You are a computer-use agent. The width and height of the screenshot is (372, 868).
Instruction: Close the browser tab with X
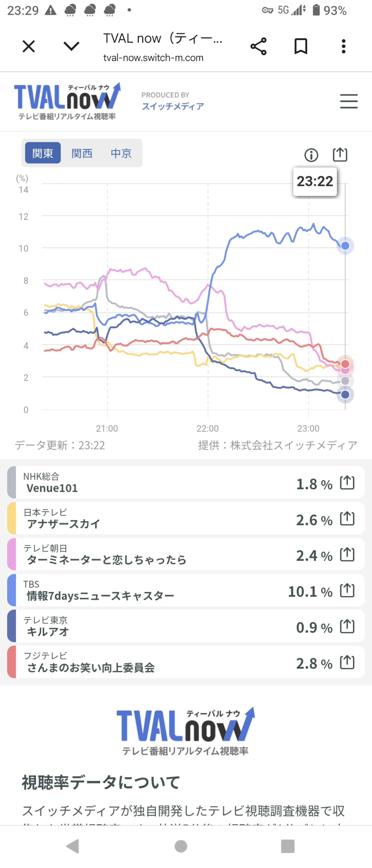tap(29, 46)
